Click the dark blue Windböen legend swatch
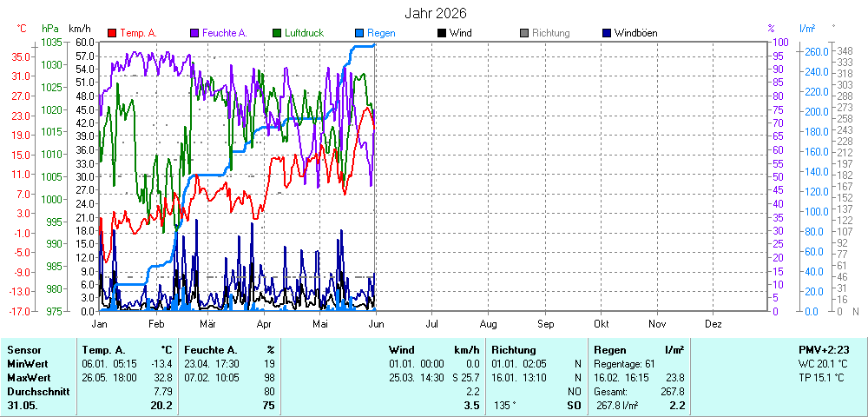The height and width of the screenshot is (417, 868). 606,33
